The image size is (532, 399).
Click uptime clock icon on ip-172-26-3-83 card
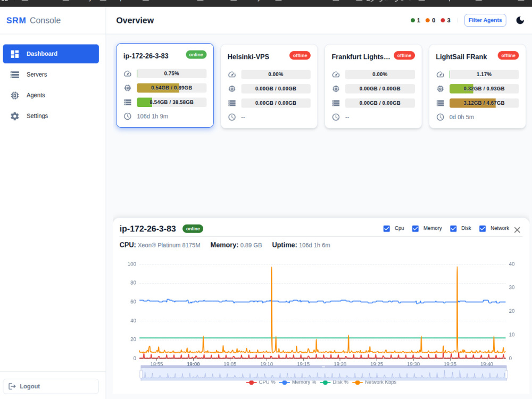coord(128,117)
